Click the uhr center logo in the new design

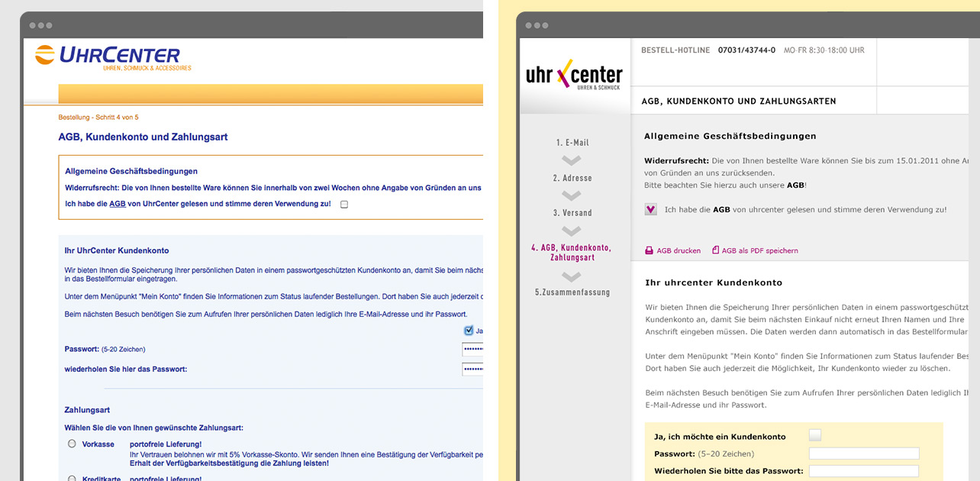[574, 75]
